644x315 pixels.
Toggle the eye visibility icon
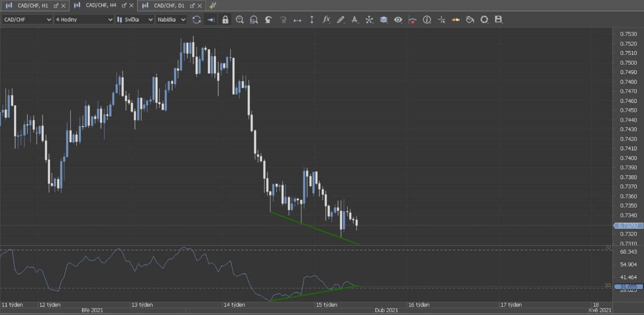tap(398, 20)
